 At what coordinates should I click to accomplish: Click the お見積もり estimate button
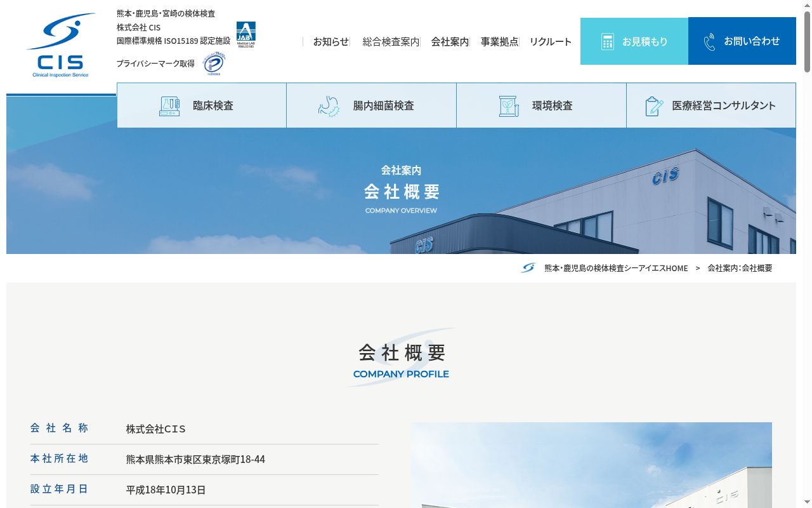pyautogui.click(x=634, y=41)
